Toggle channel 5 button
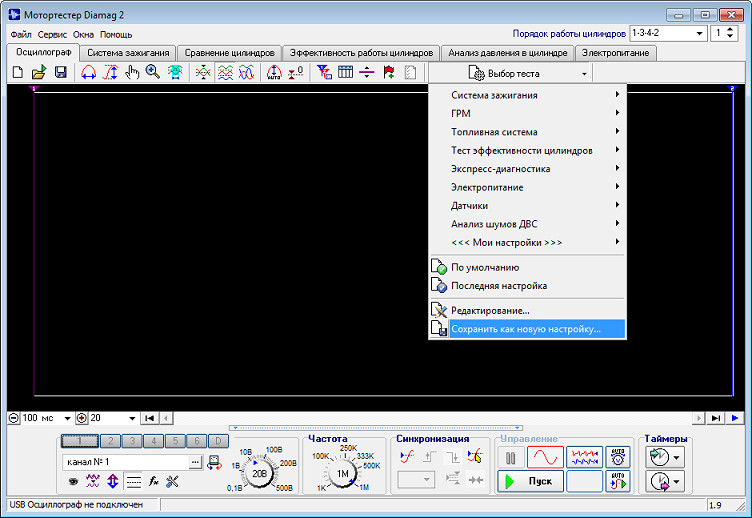The height and width of the screenshot is (518, 752). [x=175, y=441]
